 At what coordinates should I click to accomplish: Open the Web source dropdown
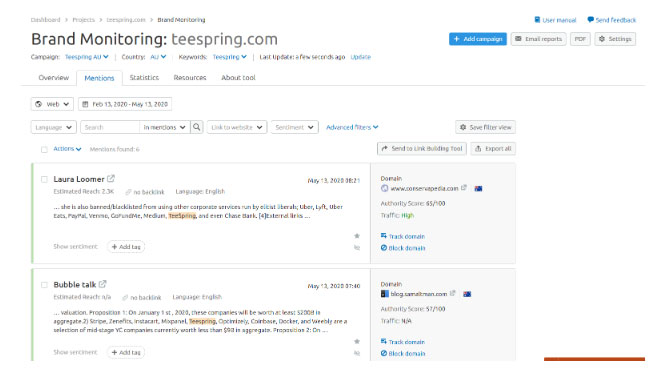pos(52,104)
